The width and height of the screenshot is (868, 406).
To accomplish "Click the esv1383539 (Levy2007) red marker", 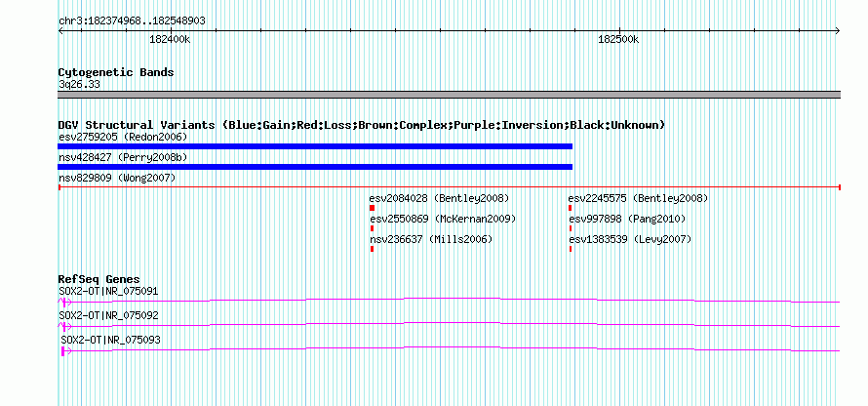I will pyautogui.click(x=571, y=249).
